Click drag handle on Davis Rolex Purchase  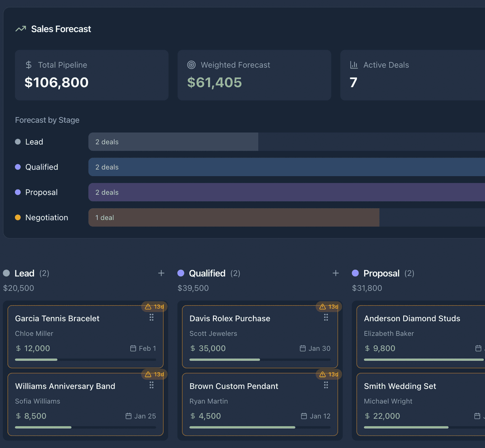pos(326,318)
